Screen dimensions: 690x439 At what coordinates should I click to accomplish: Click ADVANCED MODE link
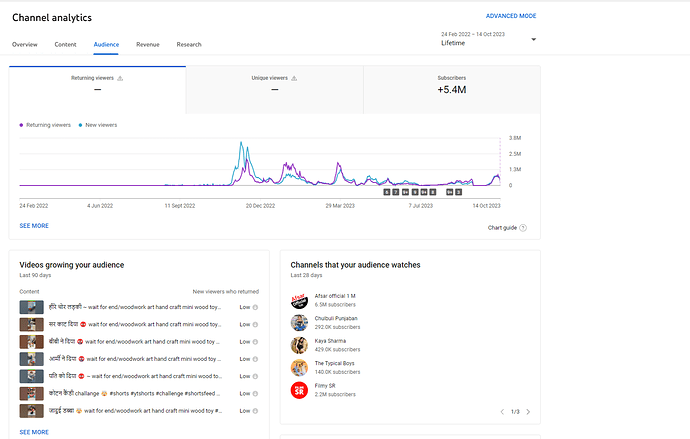(x=511, y=16)
